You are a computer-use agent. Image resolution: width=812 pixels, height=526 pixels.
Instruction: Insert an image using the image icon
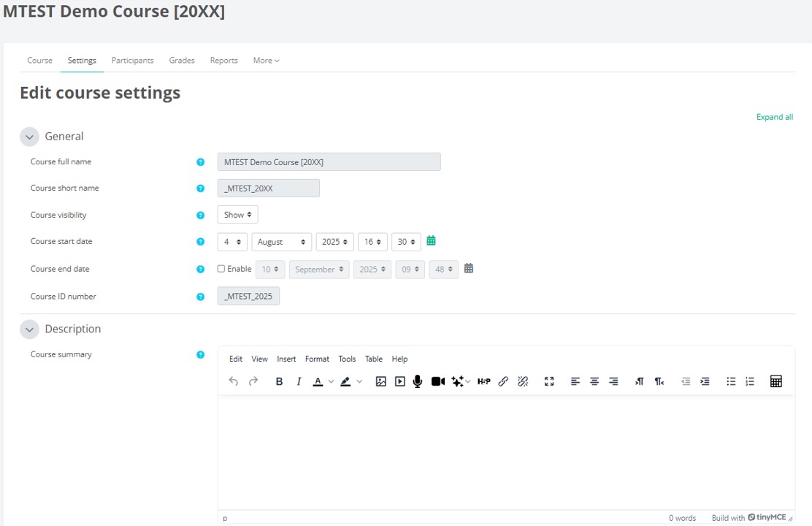click(x=380, y=381)
